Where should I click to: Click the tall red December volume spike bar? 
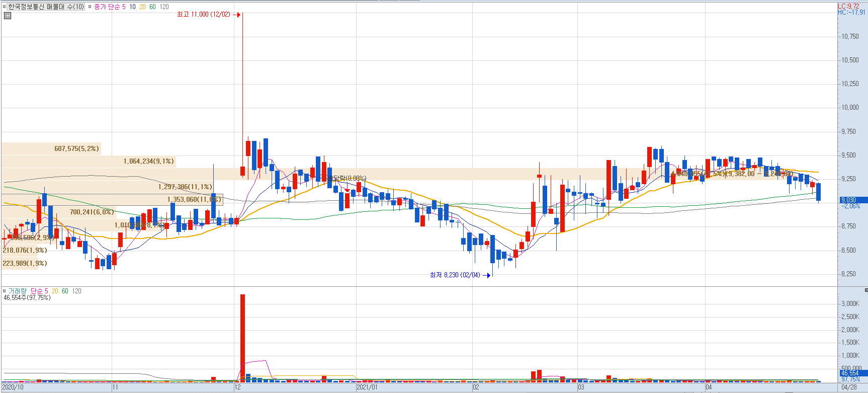(x=242, y=337)
